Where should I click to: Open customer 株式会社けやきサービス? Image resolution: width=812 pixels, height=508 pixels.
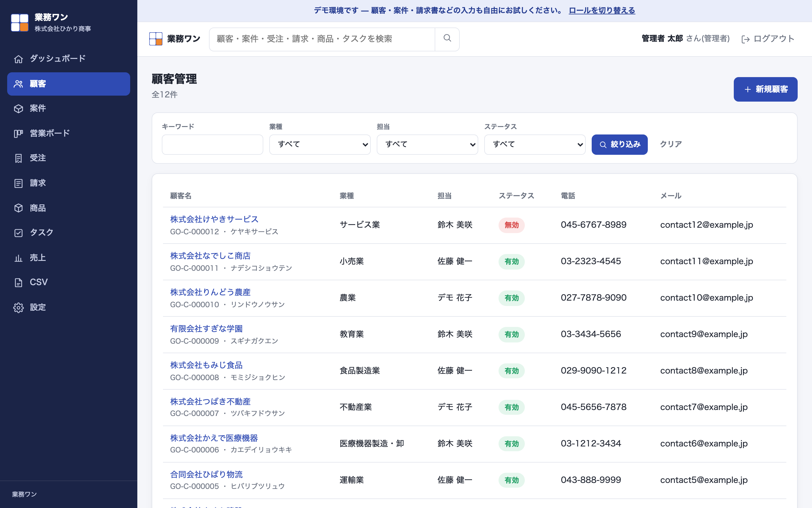pyautogui.click(x=214, y=219)
